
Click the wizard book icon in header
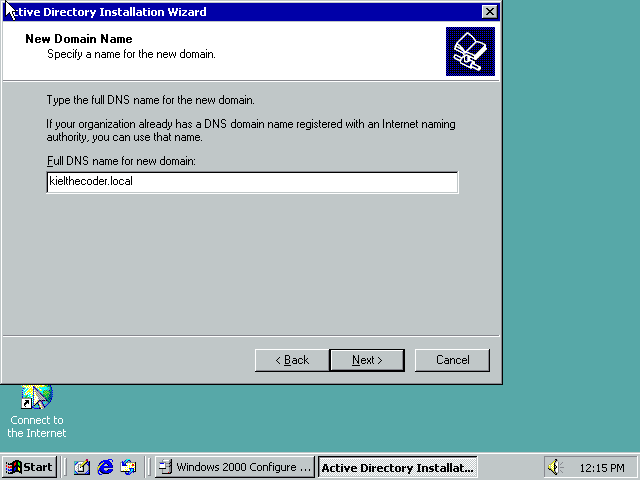click(x=470, y=52)
